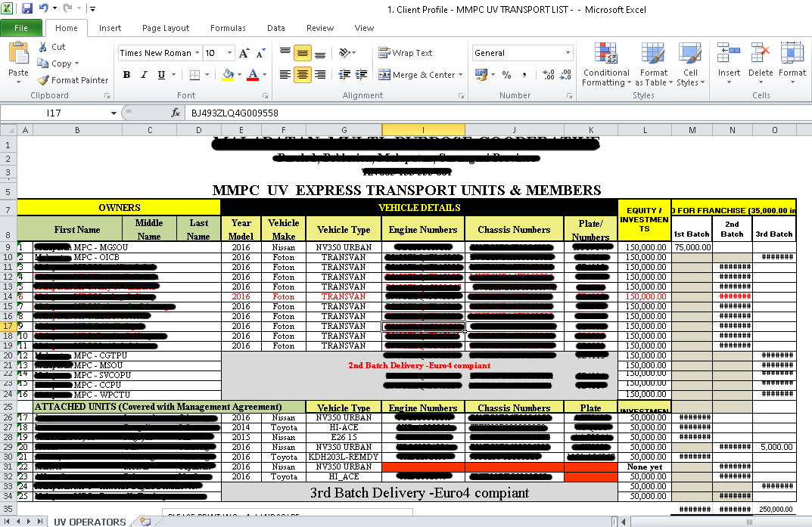The width and height of the screenshot is (812, 527).
Task: Expand Cell Styles gallery
Action: tap(690, 65)
